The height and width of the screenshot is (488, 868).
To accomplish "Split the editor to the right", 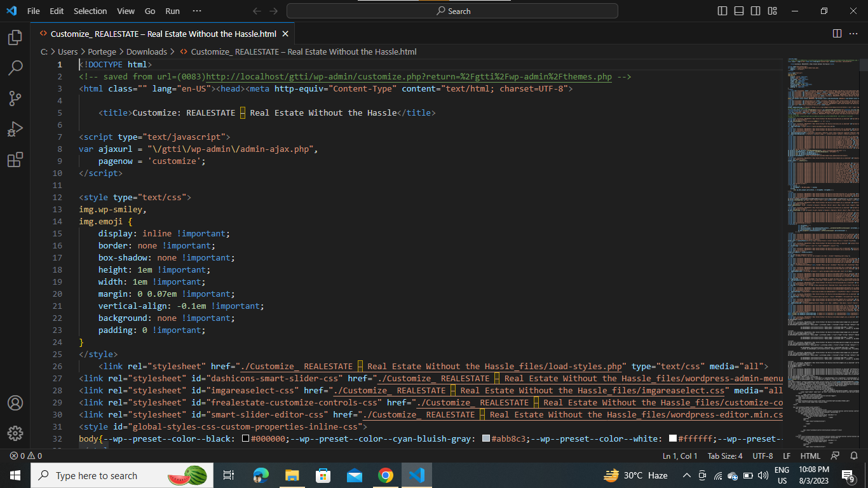I will tap(837, 33).
